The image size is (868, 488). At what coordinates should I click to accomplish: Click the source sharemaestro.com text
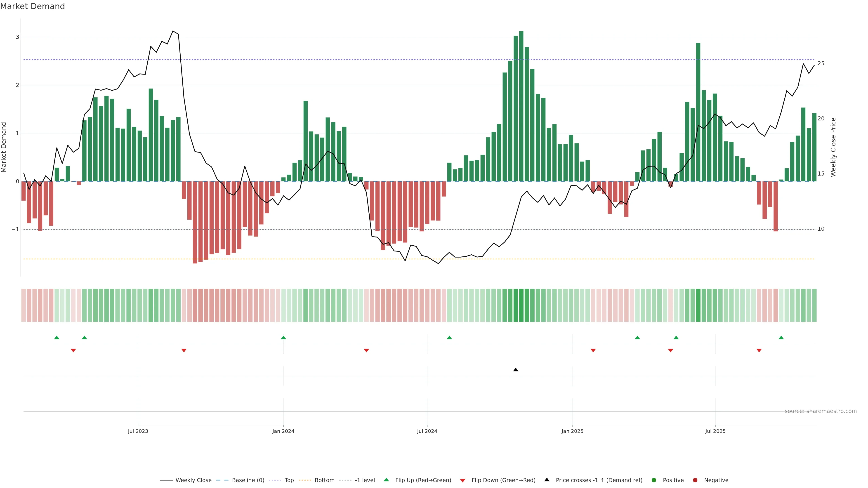pyautogui.click(x=821, y=411)
